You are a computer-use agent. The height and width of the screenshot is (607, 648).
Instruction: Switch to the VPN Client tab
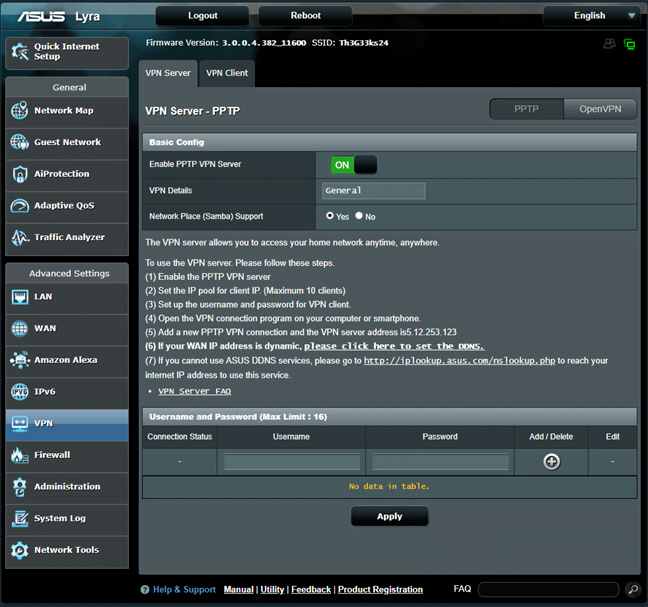227,73
